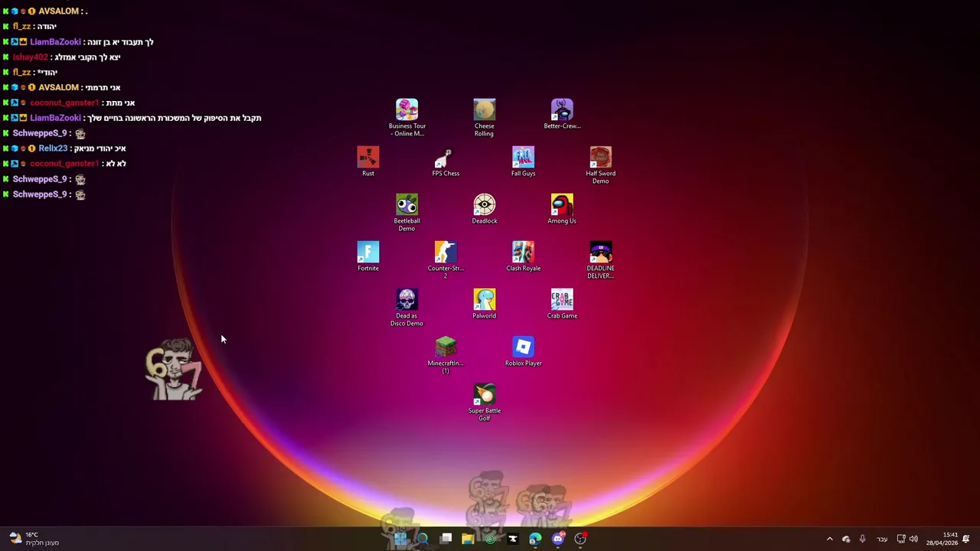Open the Windows Start menu
Image resolution: width=980 pixels, height=551 pixels.
coord(400,539)
